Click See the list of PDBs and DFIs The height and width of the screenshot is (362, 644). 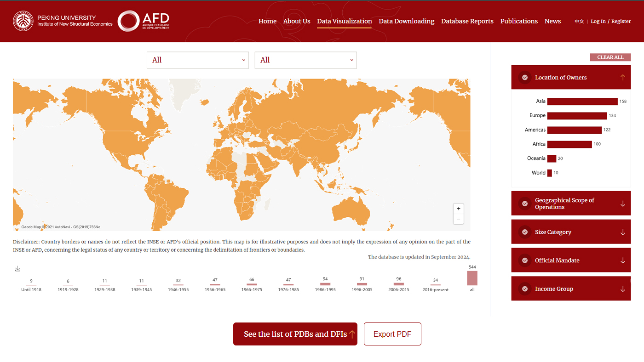295,334
